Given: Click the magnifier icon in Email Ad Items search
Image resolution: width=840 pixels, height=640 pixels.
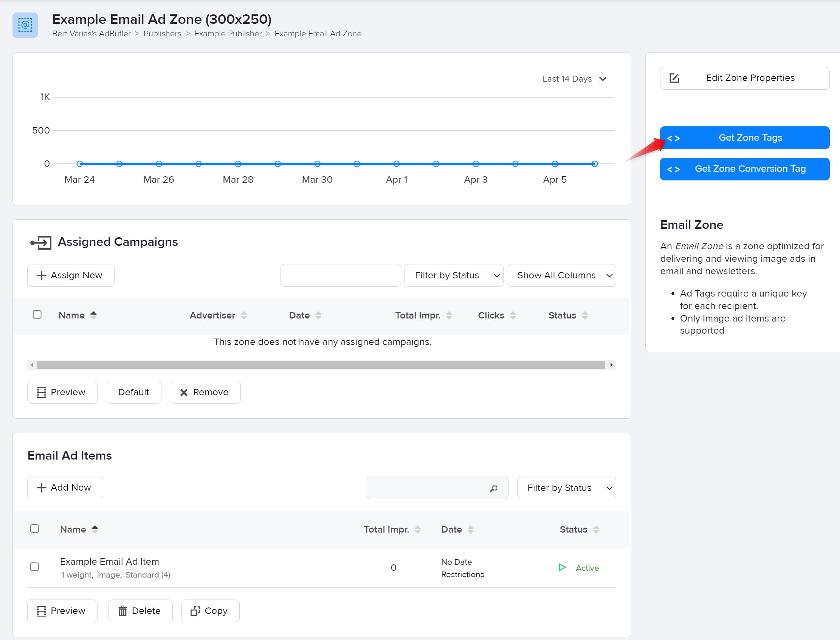Looking at the screenshot, I should [494, 488].
